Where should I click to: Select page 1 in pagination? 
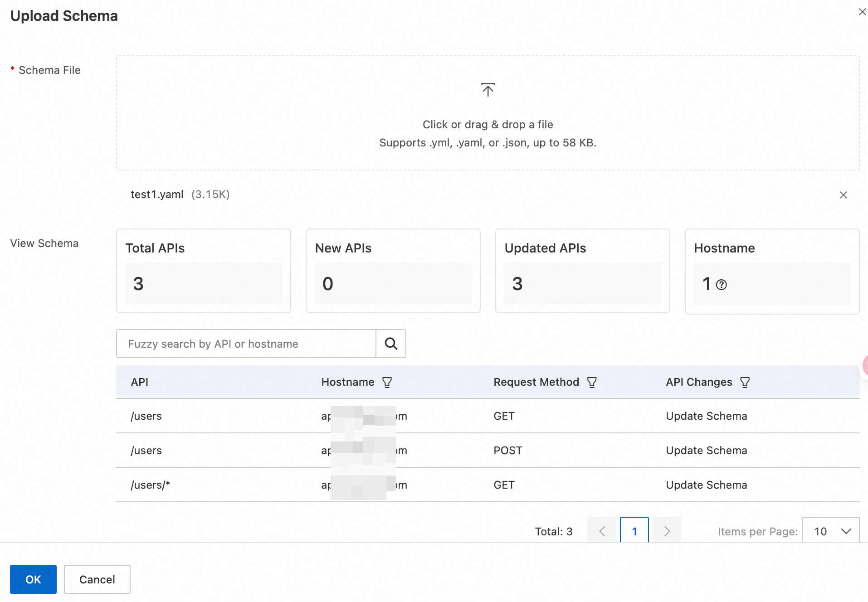pyautogui.click(x=634, y=531)
